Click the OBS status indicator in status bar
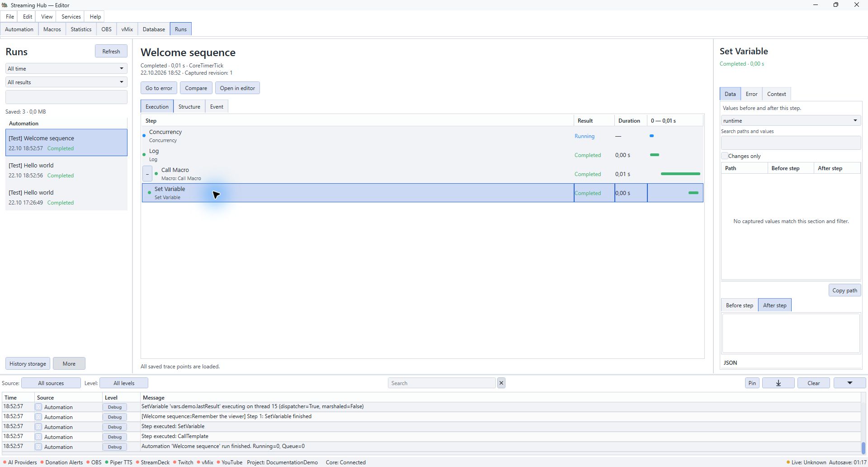The width and height of the screenshot is (868, 467). click(x=94, y=462)
